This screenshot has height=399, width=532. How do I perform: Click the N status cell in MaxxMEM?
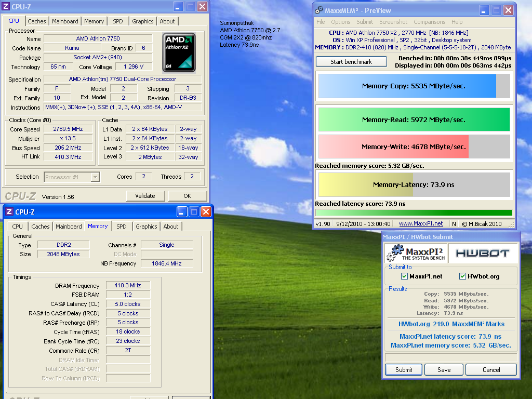(x=454, y=224)
